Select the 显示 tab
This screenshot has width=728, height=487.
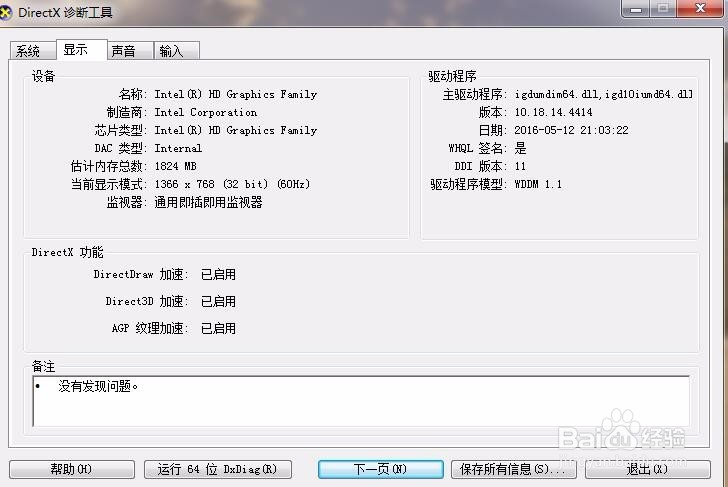point(82,50)
